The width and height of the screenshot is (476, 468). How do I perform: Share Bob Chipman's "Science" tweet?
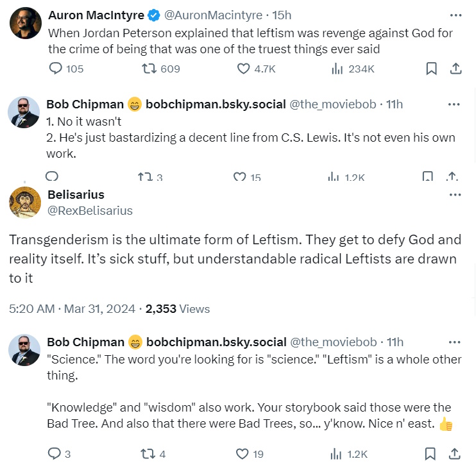454,454
